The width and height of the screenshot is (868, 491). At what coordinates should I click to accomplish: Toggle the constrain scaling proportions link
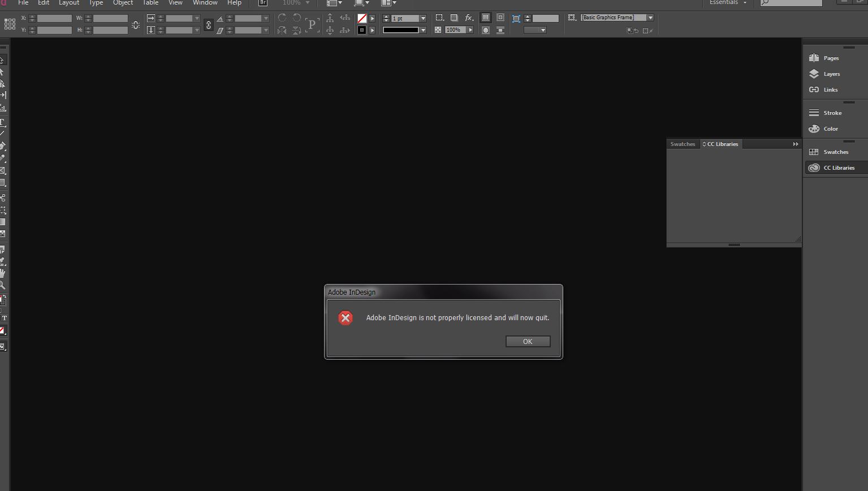pos(209,25)
